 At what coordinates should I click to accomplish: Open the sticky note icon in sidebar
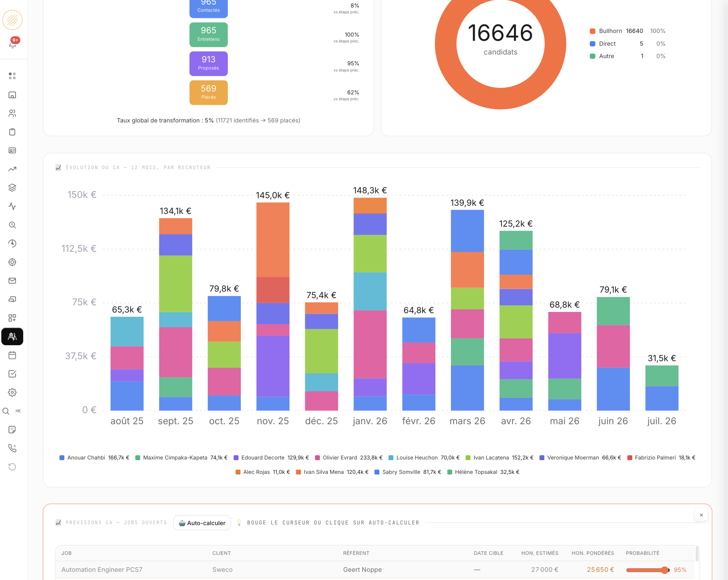(x=12, y=429)
